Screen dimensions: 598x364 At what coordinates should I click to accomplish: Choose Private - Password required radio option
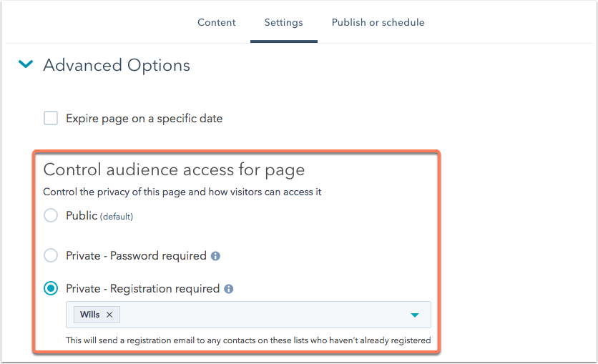(51, 255)
